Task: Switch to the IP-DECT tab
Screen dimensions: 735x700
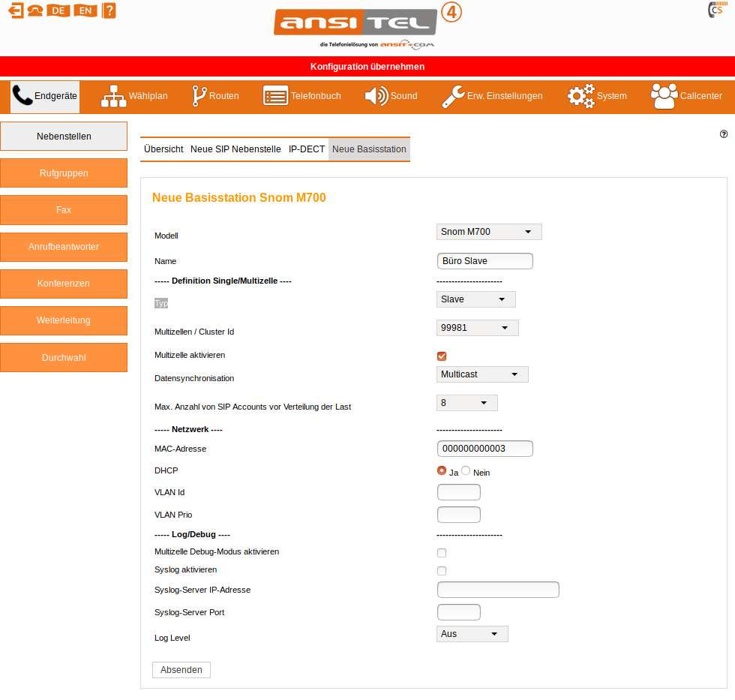Action: pos(307,149)
